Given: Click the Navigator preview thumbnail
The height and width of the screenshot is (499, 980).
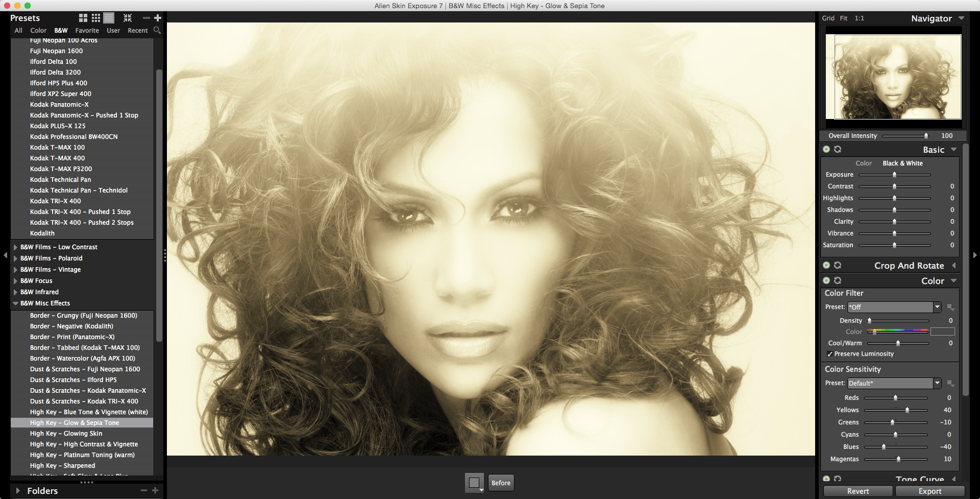Looking at the screenshot, I should [893, 77].
